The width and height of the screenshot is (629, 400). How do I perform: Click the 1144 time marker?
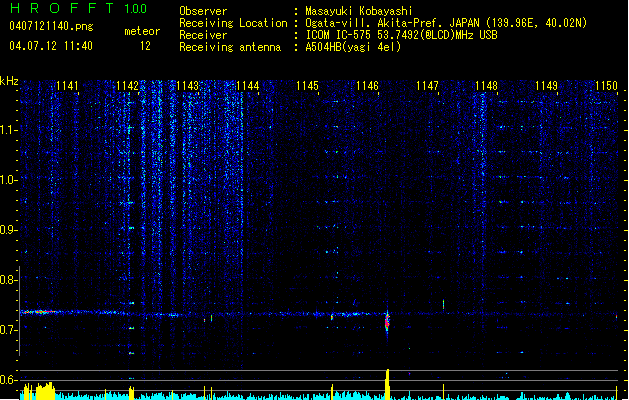248,86
